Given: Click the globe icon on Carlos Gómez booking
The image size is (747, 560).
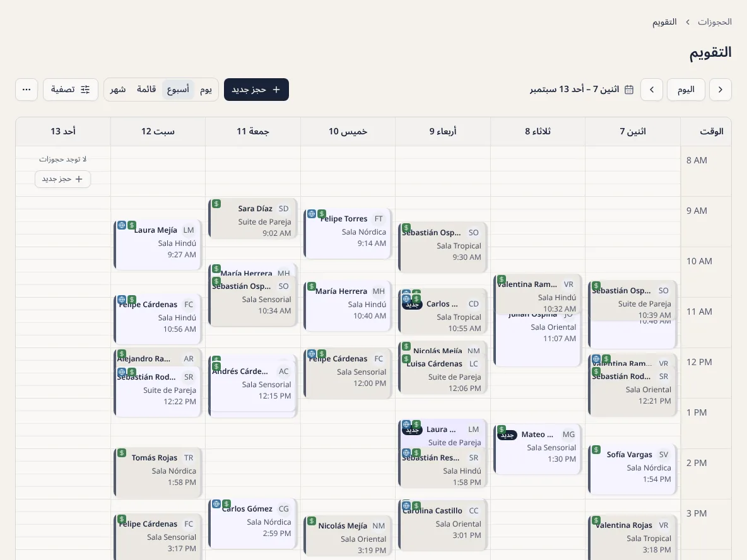Looking at the screenshot, I should tap(216, 504).
